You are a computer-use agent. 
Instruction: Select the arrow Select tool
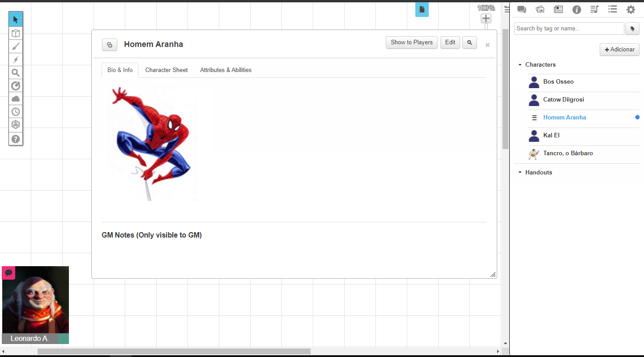point(16,20)
